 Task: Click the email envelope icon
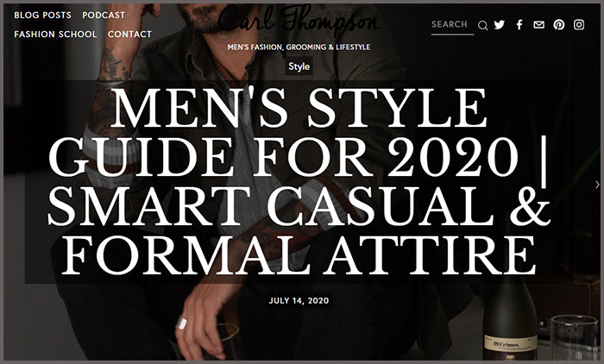coord(539,25)
